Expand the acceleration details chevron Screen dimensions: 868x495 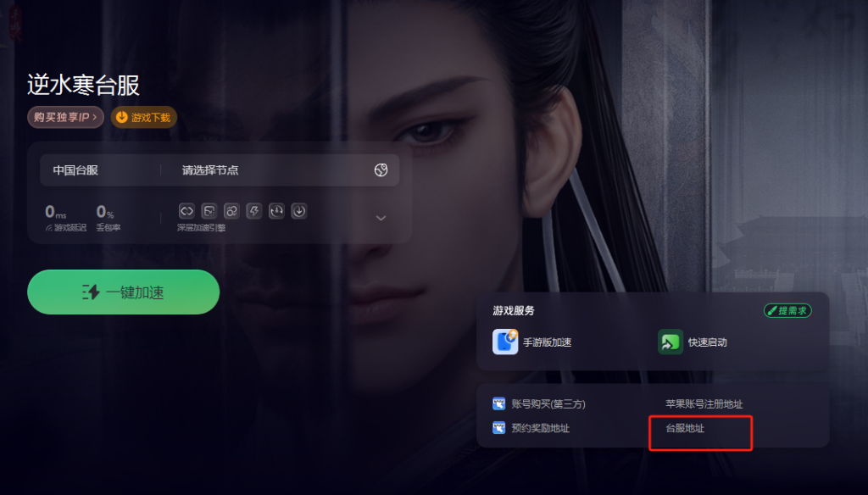click(x=381, y=218)
